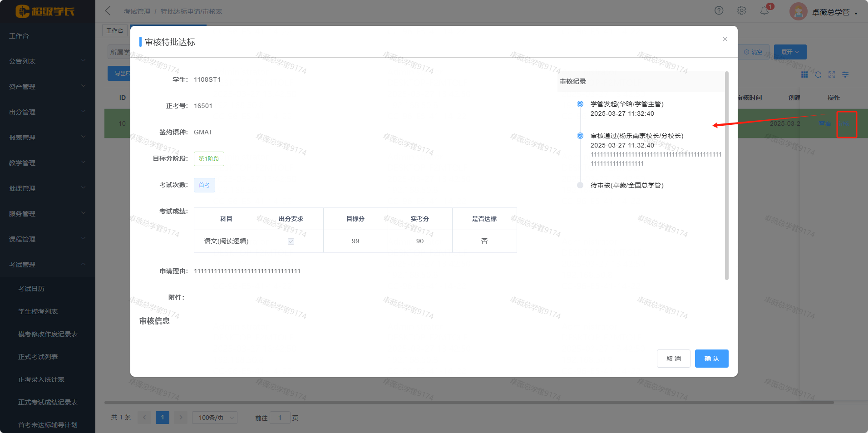Click the 确认 button
Screen dimensions: 868x433
coord(711,359)
